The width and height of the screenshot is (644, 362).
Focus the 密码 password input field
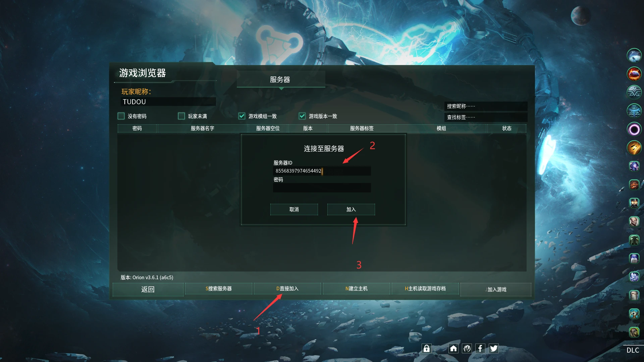coord(322,188)
